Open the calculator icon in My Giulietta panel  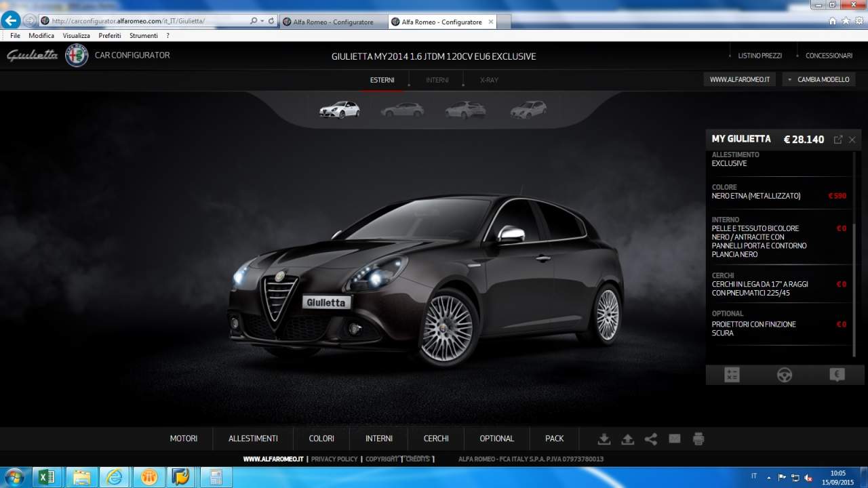coord(732,375)
